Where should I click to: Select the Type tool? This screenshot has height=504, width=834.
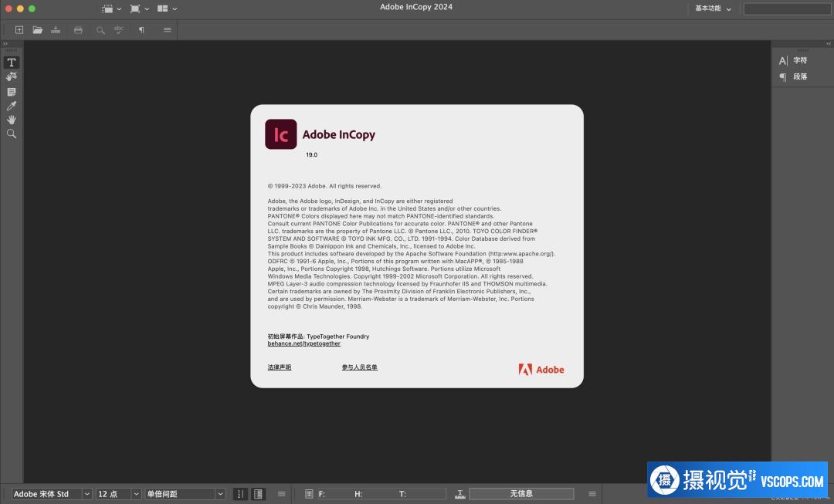pyautogui.click(x=11, y=63)
